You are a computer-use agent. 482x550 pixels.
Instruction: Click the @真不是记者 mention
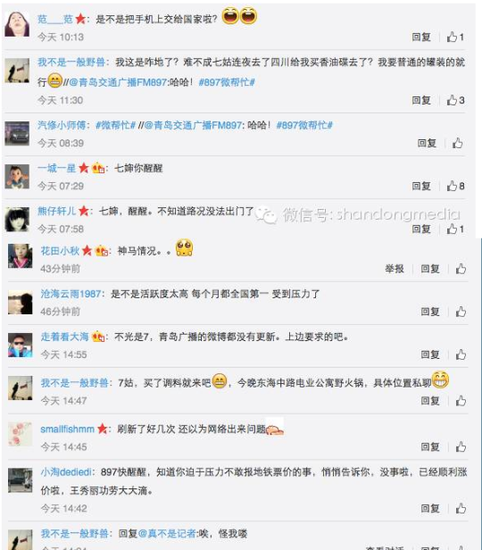point(168,534)
